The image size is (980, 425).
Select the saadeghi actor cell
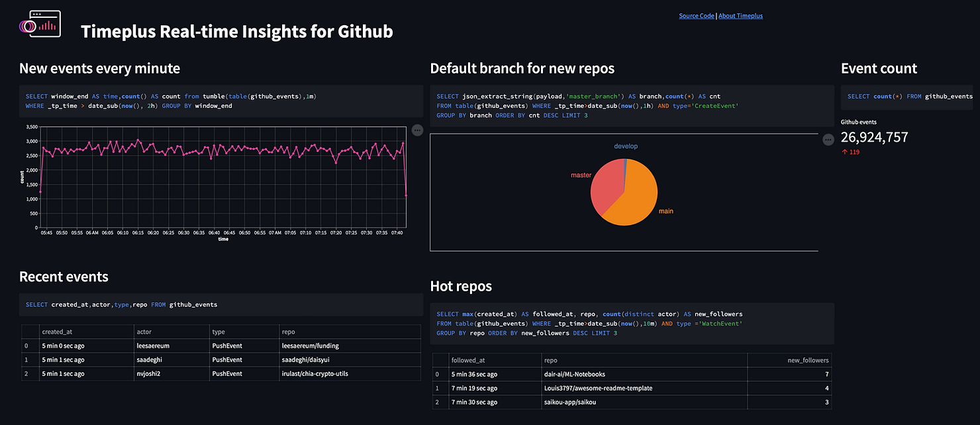point(171,359)
